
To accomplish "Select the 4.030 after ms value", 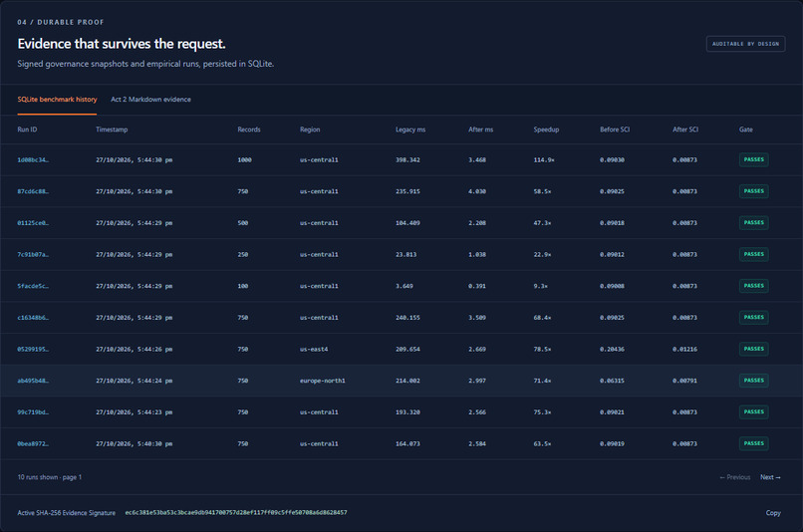I will click(477, 191).
